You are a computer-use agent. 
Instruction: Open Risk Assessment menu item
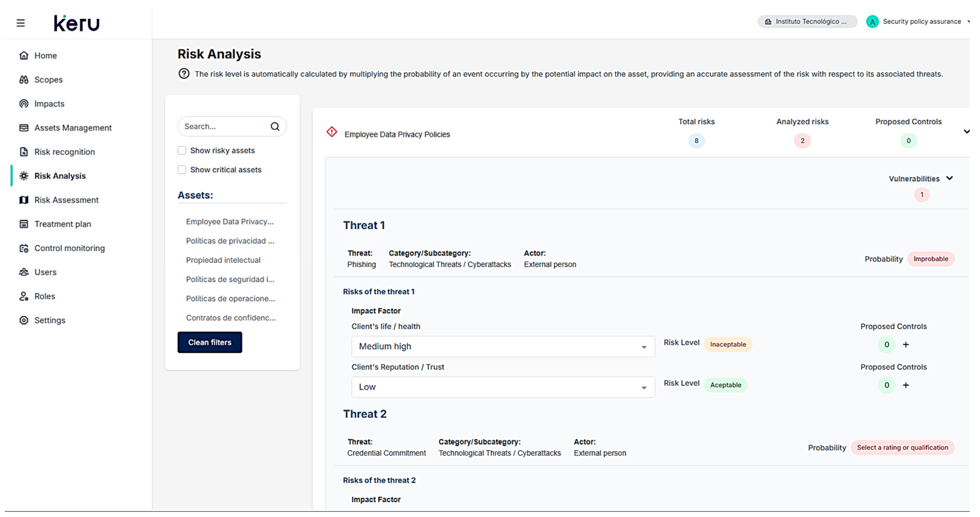[66, 200]
